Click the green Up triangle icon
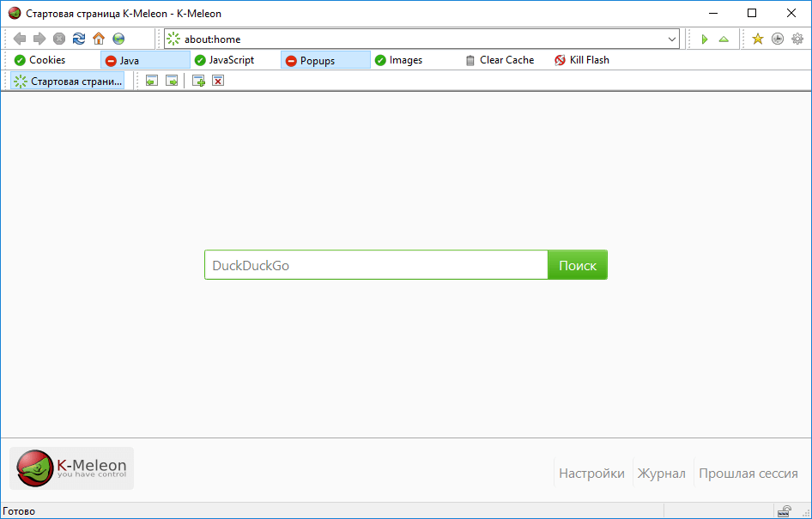Image resolution: width=812 pixels, height=519 pixels. click(724, 39)
